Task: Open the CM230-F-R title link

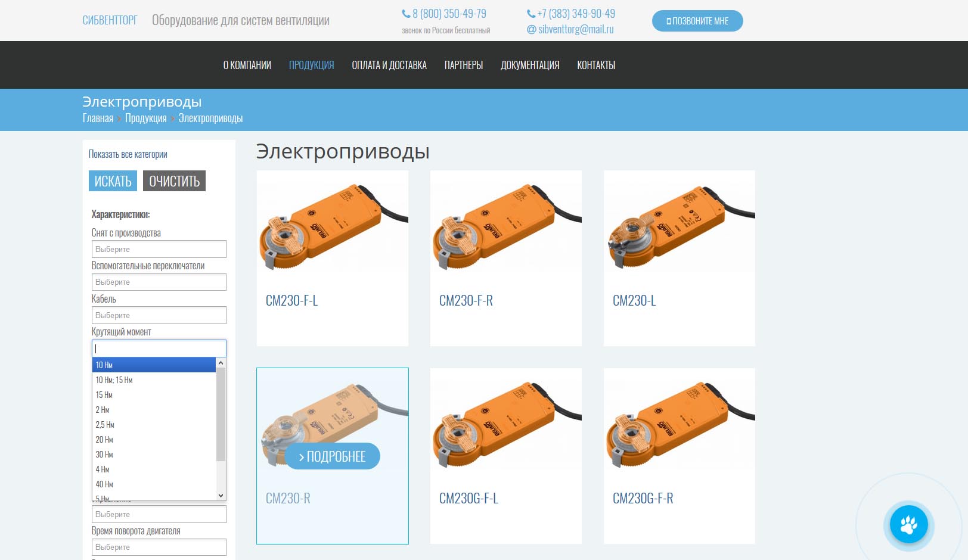Action: tap(466, 301)
